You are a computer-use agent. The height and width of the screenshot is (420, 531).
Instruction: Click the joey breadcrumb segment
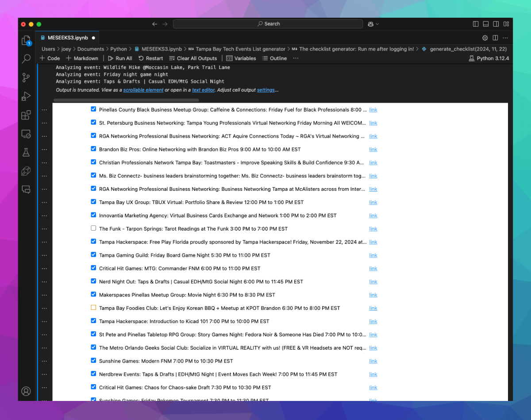(x=66, y=49)
